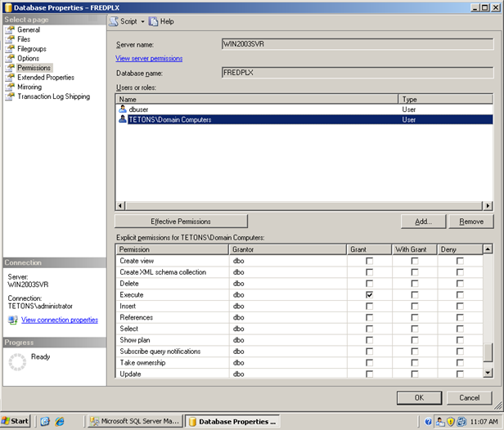Screen dimensions: 504x430
Task: Switch to Microsoft SQL Server Management taskbar button
Action: (135, 421)
